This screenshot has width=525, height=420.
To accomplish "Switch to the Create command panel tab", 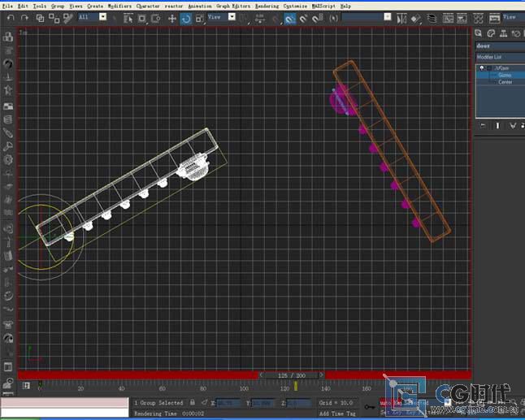I will [478, 33].
